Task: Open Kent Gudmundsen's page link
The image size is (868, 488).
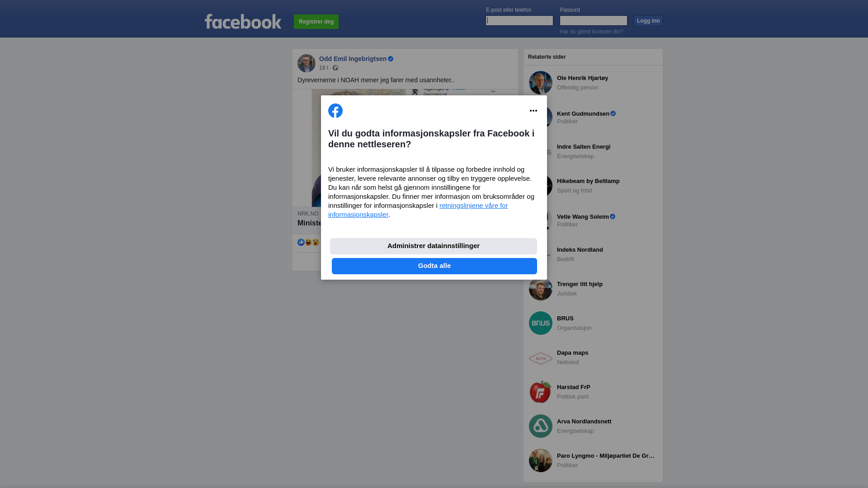Action: tap(583, 114)
